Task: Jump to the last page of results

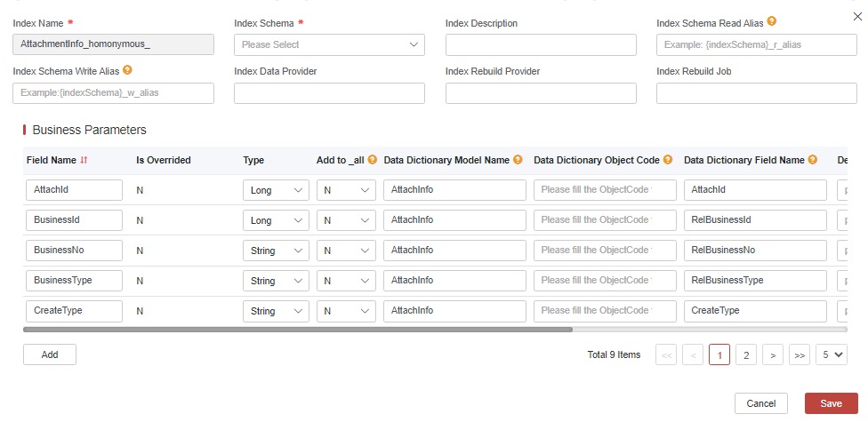Action: pyautogui.click(x=800, y=355)
